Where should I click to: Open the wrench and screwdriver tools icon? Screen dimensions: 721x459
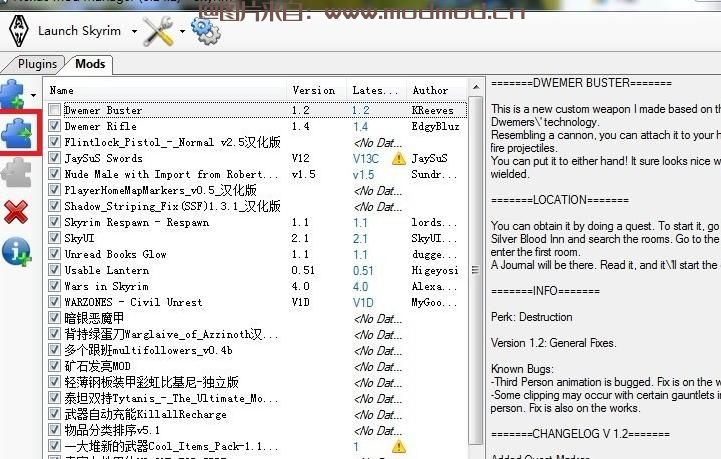[x=158, y=31]
